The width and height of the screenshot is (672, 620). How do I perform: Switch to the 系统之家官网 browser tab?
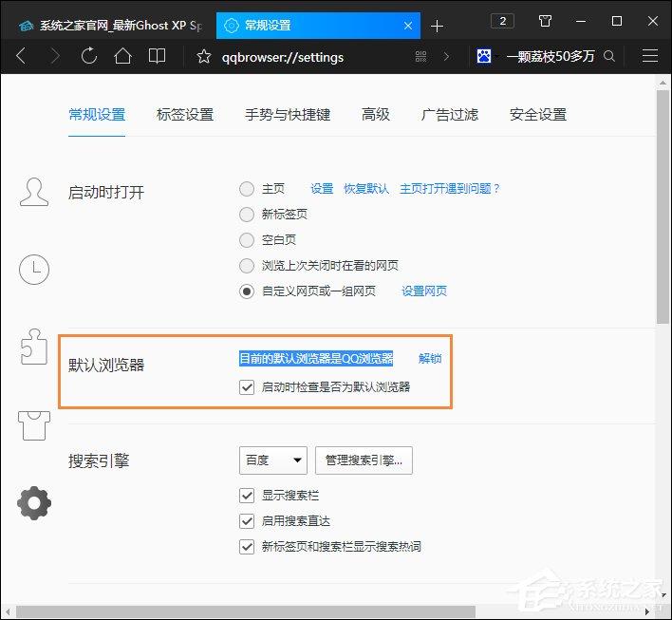(x=110, y=26)
